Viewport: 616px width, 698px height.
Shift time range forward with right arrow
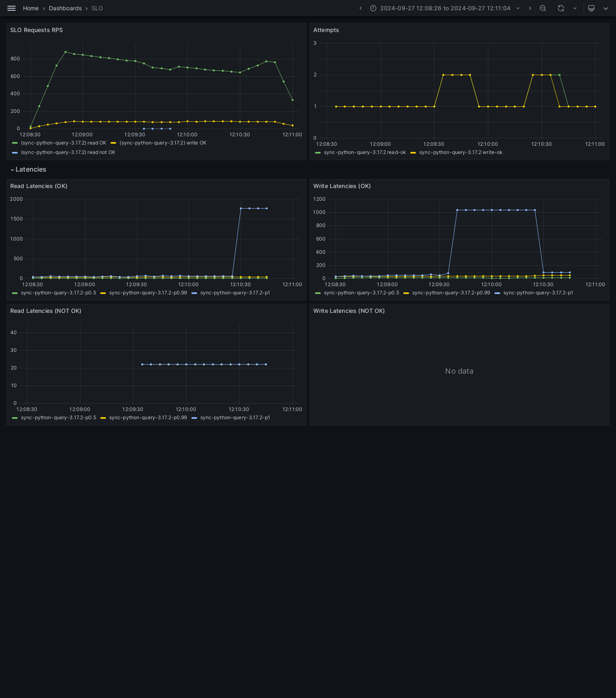pyautogui.click(x=530, y=8)
